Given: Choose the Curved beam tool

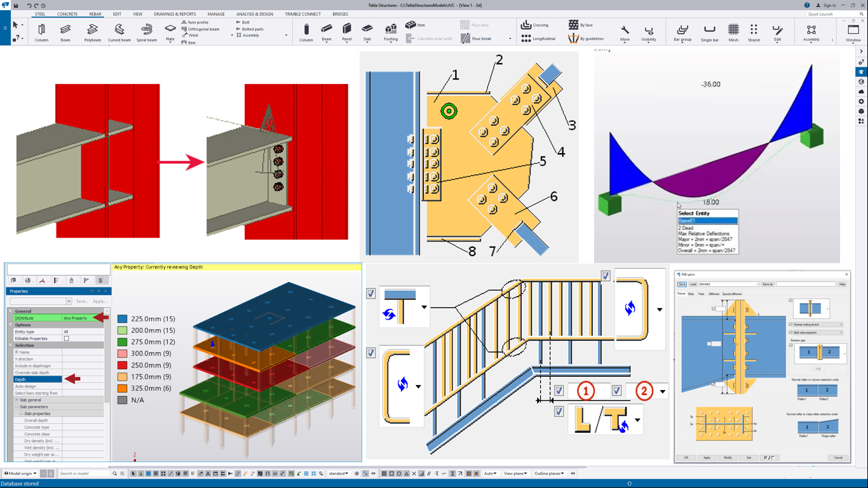Looking at the screenshot, I should 119,32.
